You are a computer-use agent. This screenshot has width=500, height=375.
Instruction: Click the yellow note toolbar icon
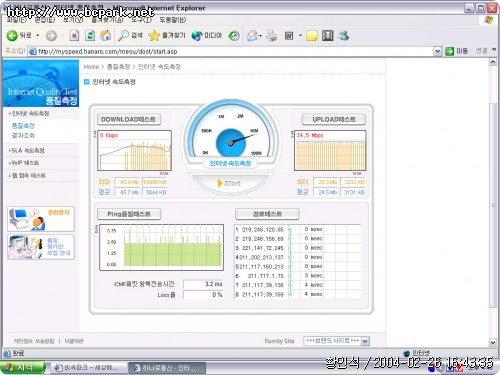point(312,36)
